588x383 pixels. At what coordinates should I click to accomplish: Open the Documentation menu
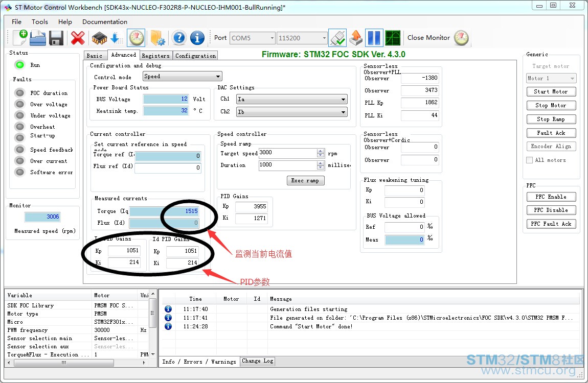(105, 22)
